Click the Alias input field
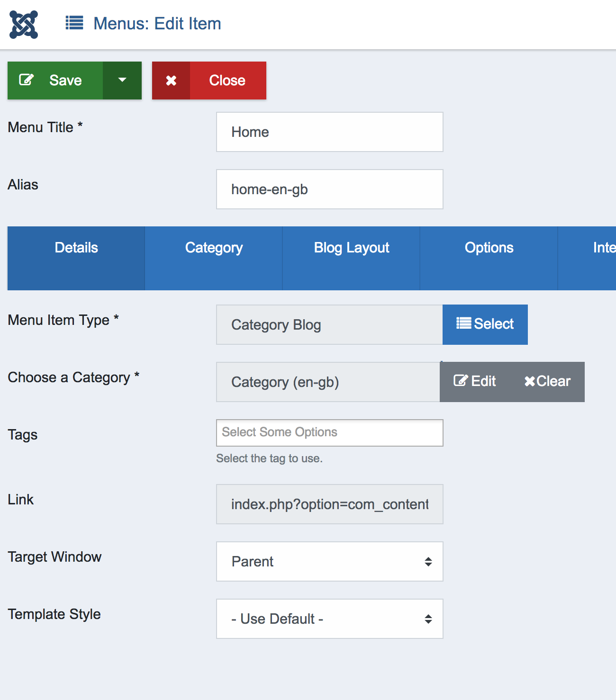The image size is (616, 700). click(x=330, y=189)
